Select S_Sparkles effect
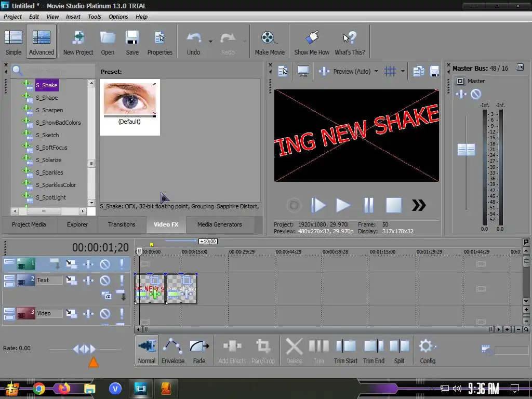This screenshot has width=532, height=399. pos(49,172)
